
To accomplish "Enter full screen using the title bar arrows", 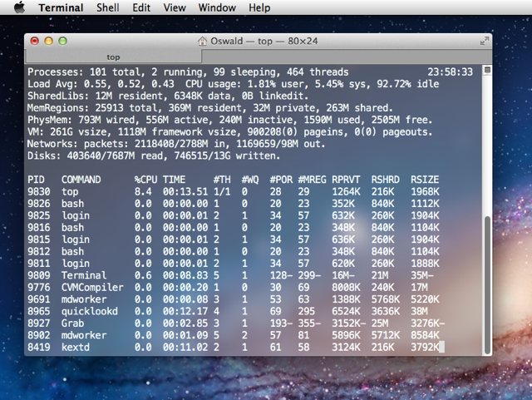I will (x=484, y=40).
